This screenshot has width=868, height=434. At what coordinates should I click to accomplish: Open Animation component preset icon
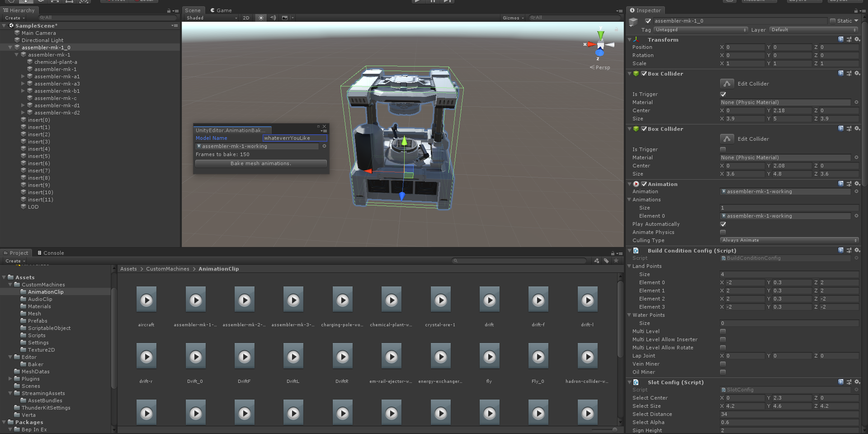(x=849, y=184)
